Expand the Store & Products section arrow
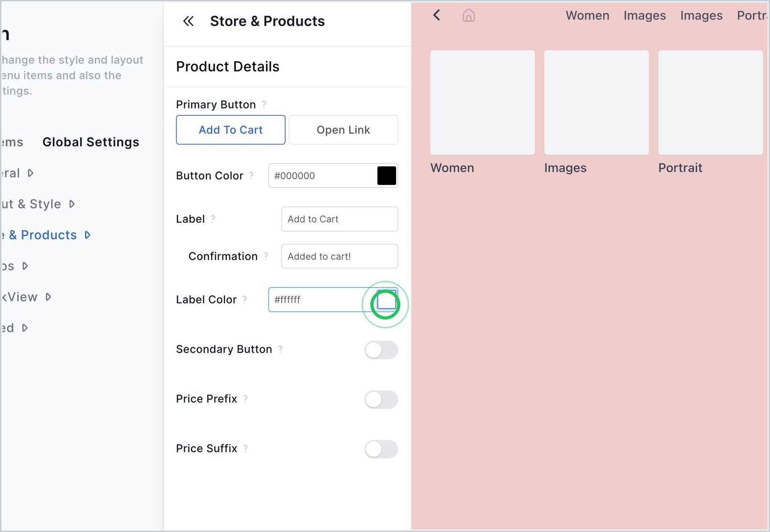Screen dimensions: 770x532 tap(88, 235)
